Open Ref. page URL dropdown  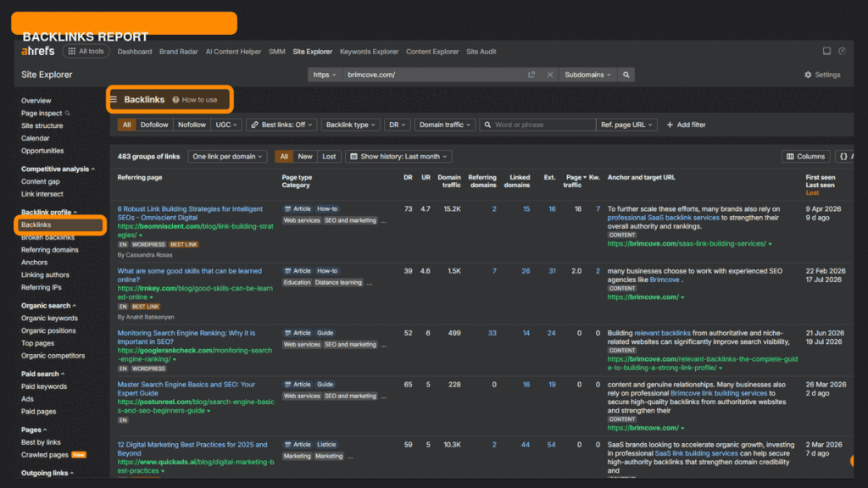[626, 125]
